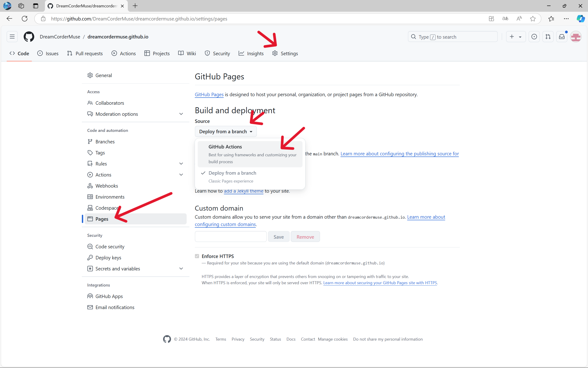Open the user avatar menu
Screen dimensions: 588x368
click(x=576, y=37)
